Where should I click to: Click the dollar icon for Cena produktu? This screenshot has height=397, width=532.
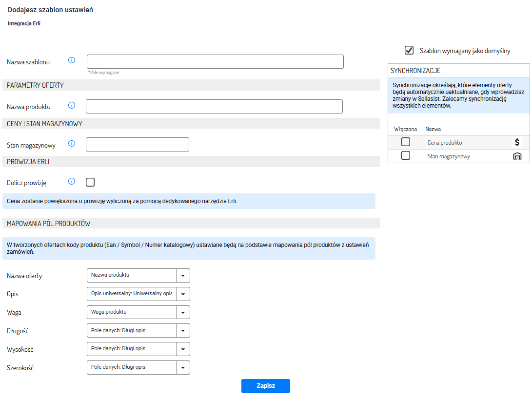pyautogui.click(x=517, y=142)
